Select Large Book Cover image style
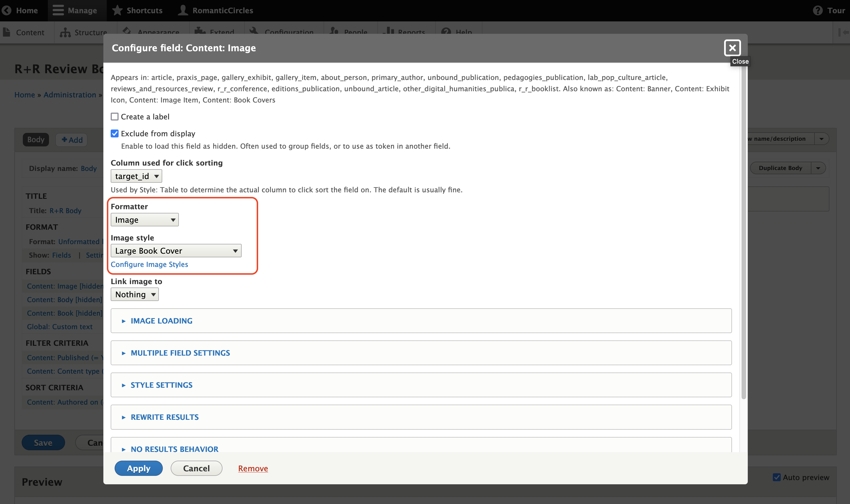 (175, 251)
